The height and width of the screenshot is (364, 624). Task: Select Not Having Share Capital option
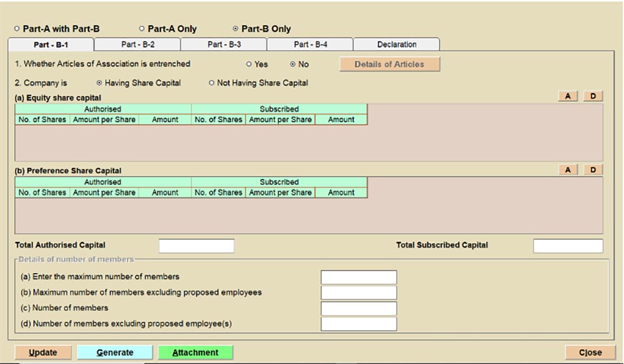[212, 83]
